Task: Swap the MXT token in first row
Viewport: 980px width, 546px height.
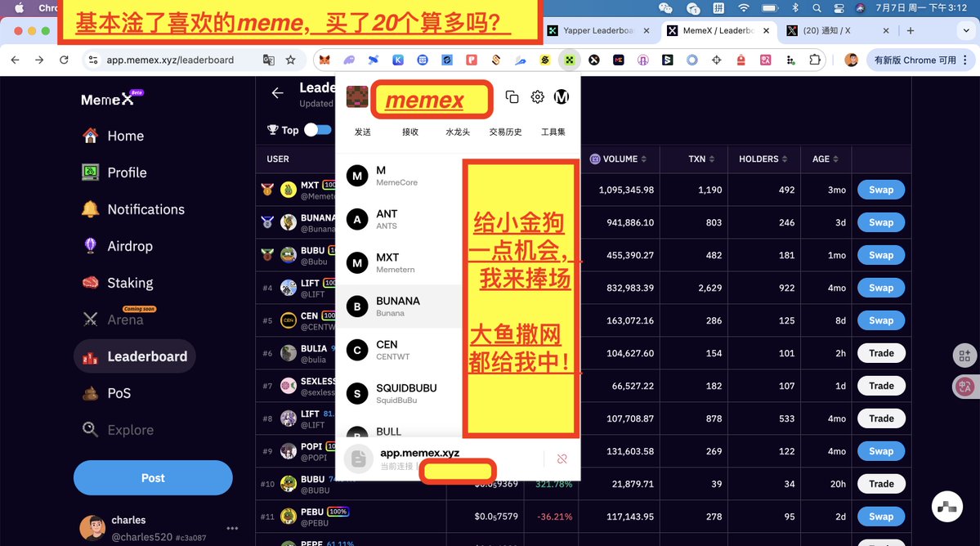Action: (x=880, y=190)
